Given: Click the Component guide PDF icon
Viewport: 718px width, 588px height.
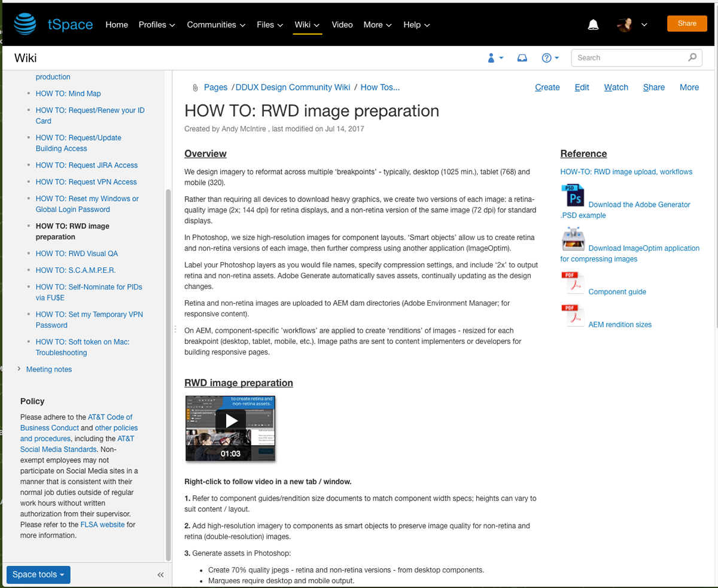Looking at the screenshot, I should coord(573,283).
